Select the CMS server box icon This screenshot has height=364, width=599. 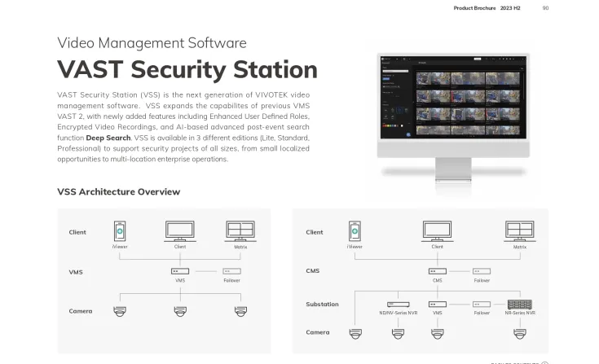point(438,271)
